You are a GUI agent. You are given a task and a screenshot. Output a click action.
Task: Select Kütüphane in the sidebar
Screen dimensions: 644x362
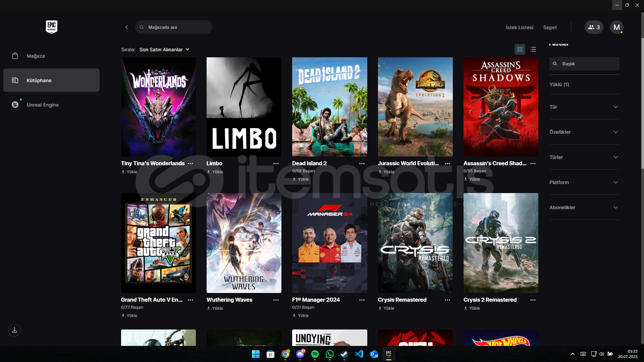(x=51, y=80)
